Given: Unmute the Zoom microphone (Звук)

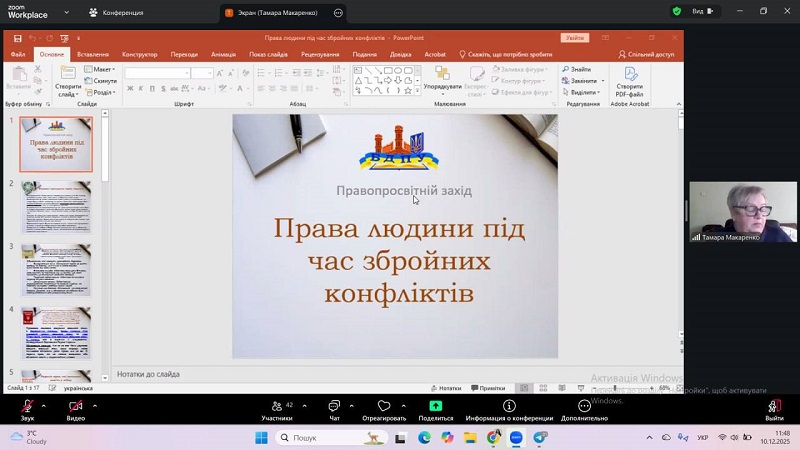Looking at the screenshot, I should point(27,407).
